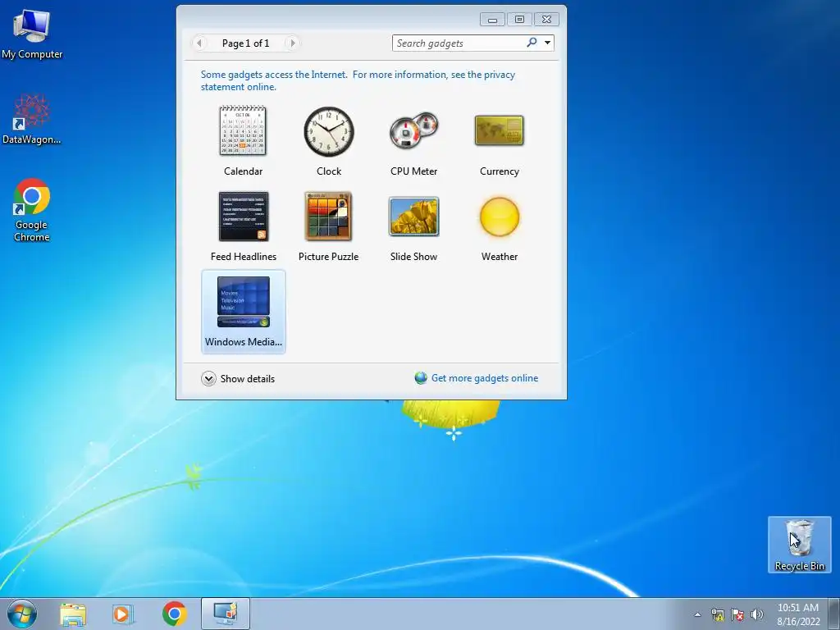Pick the Weather gadget sun icon

click(500, 217)
